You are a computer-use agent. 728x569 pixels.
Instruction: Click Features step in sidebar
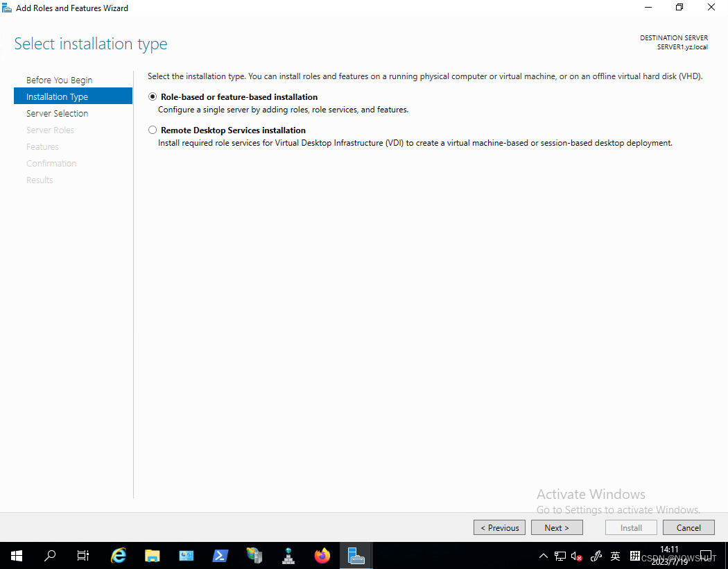[x=42, y=147]
